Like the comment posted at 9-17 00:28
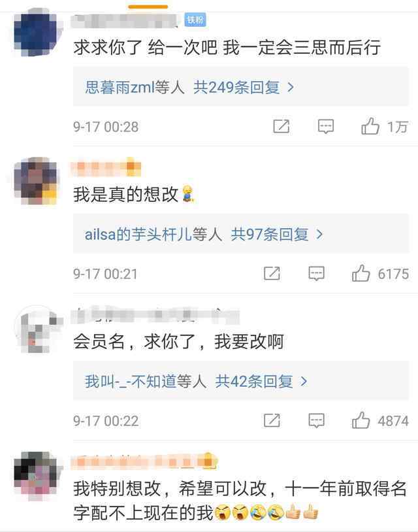 [370, 126]
